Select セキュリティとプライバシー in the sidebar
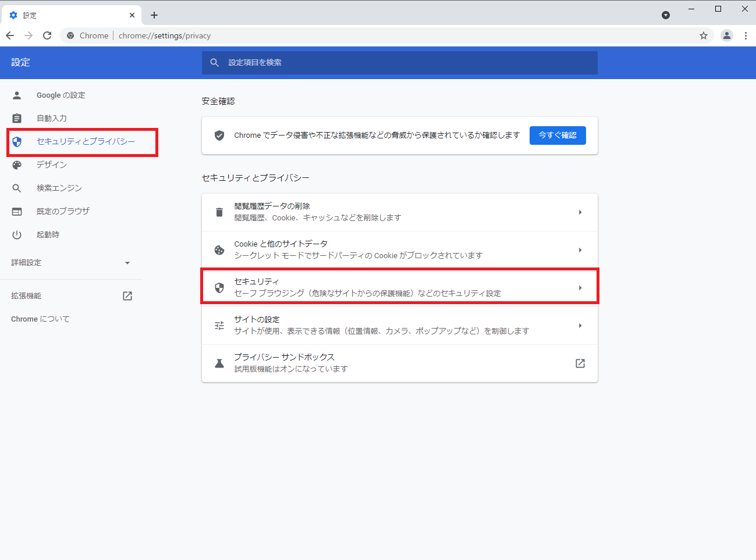This screenshot has width=756, height=560. (85, 142)
